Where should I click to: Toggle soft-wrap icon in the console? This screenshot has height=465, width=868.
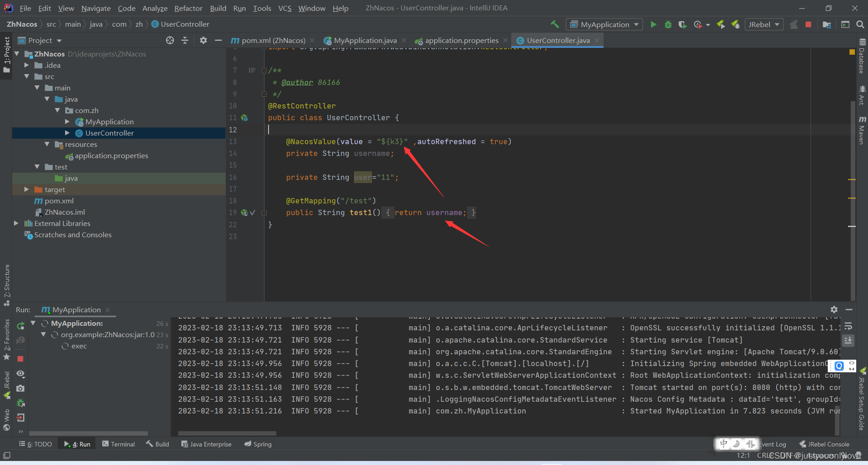tap(848, 326)
